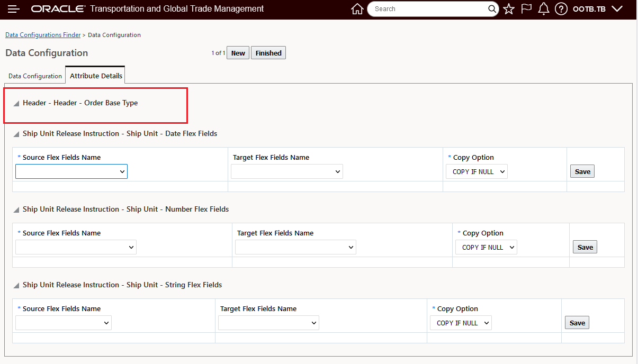
Task: Show notifications bell
Action: [543, 9]
